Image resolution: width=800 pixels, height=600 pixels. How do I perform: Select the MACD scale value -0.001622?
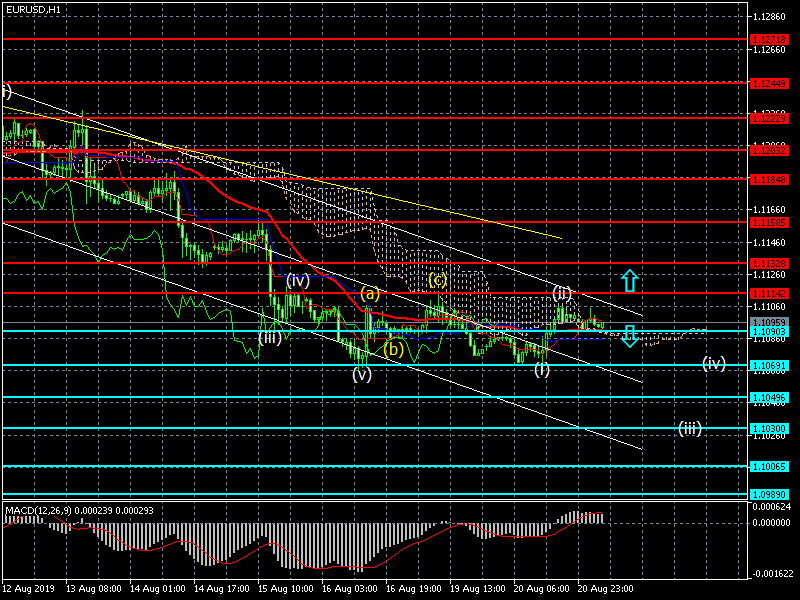[770, 573]
